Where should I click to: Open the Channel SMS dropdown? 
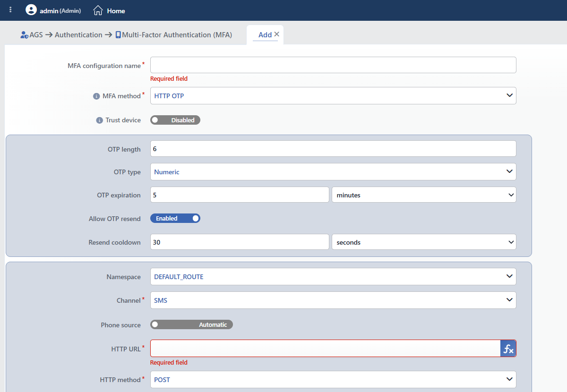coord(333,300)
